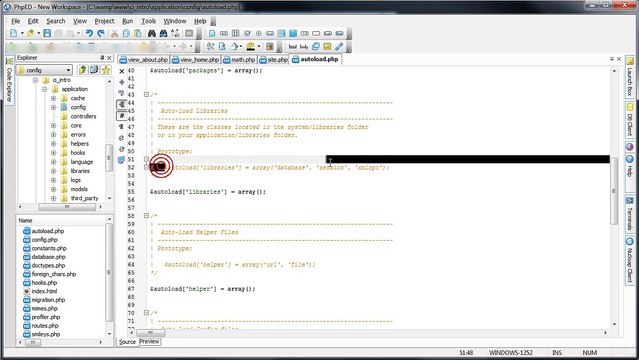Open Find in Files binoculars icon

pyautogui.click(x=163, y=33)
